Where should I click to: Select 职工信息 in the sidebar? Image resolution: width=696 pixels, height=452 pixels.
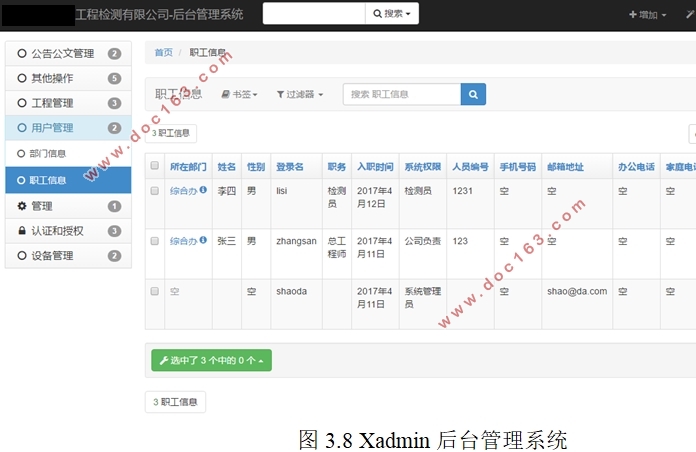tap(68, 180)
